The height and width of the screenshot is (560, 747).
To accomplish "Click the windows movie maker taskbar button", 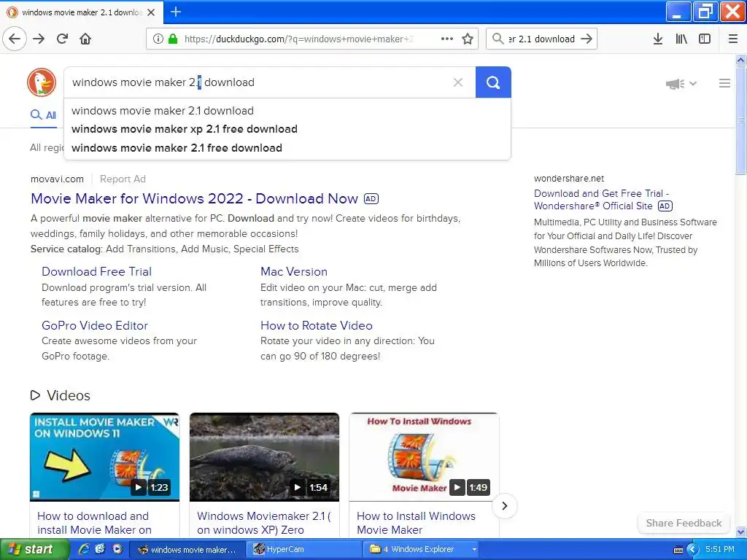I will click(x=187, y=550).
